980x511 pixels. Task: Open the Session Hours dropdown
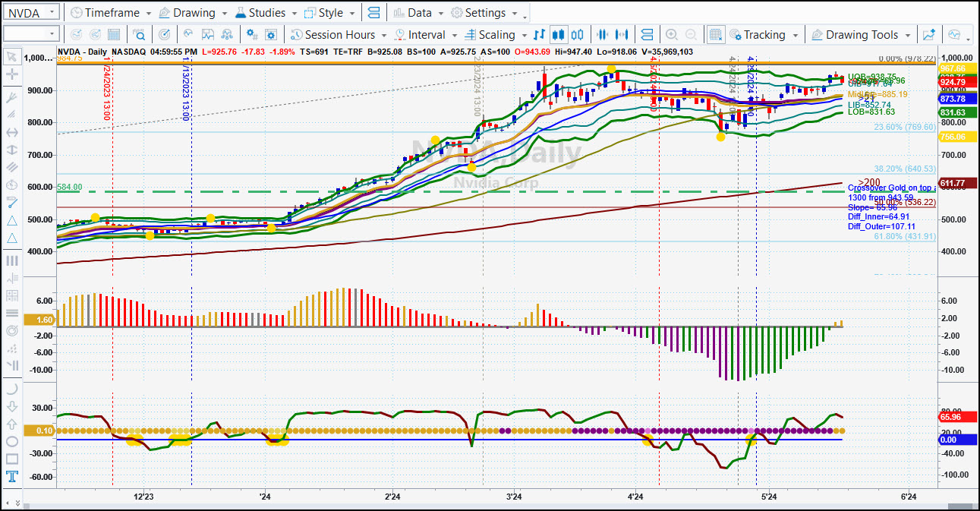339,34
